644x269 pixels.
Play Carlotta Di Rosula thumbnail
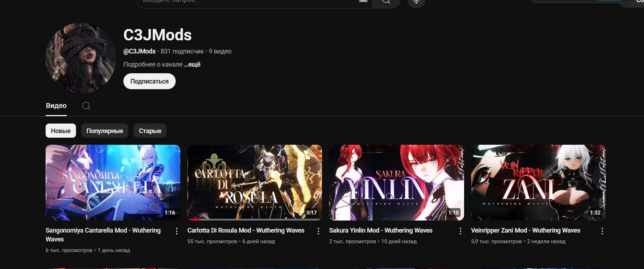(254, 183)
